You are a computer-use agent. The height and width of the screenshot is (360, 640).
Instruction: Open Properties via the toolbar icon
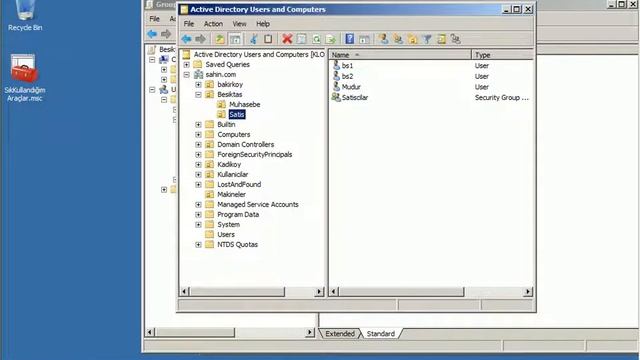click(x=302, y=39)
